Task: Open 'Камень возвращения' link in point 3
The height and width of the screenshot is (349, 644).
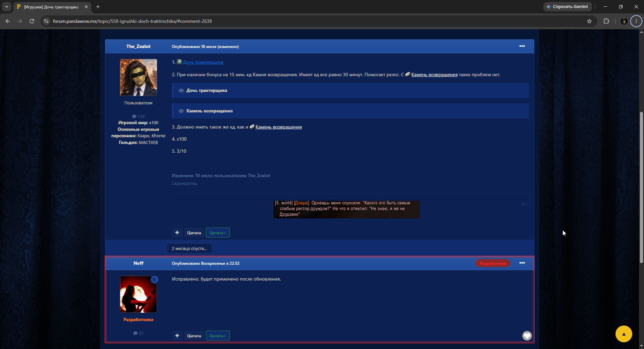Action: pos(278,127)
